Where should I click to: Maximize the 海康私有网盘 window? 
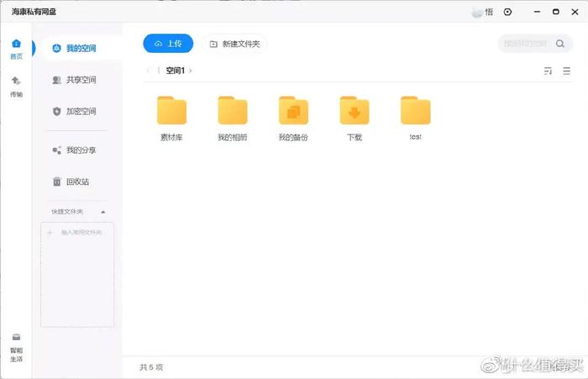(556, 12)
